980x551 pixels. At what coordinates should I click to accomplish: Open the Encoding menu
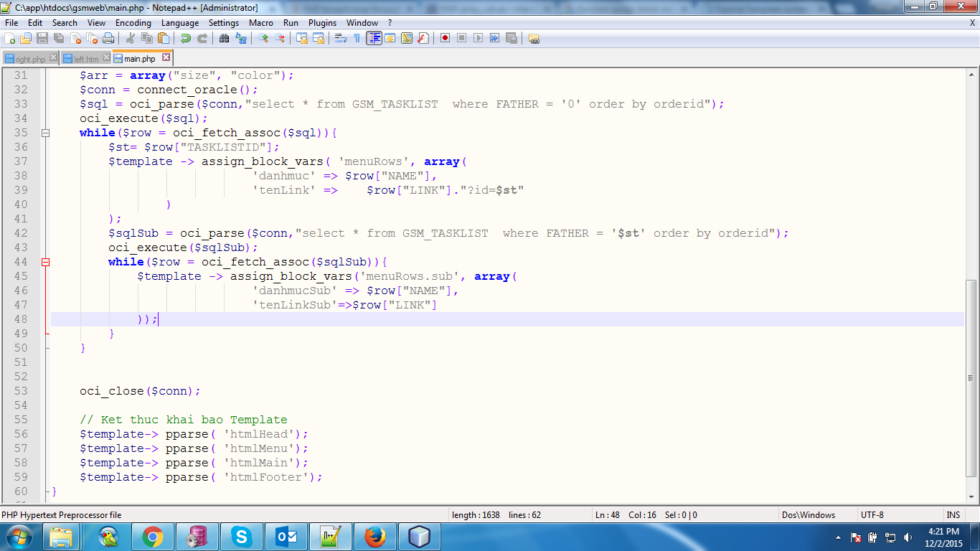tap(133, 23)
